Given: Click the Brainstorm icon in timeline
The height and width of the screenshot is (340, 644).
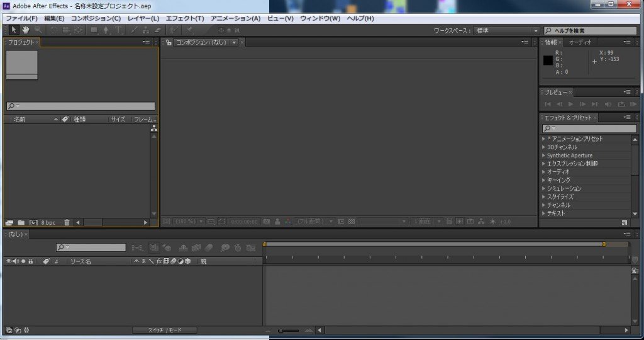Looking at the screenshot, I should (x=225, y=247).
